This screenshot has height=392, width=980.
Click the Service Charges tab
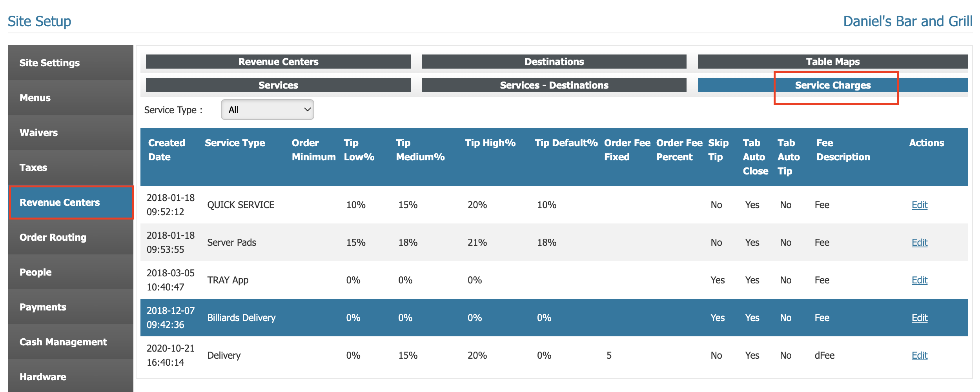(832, 85)
